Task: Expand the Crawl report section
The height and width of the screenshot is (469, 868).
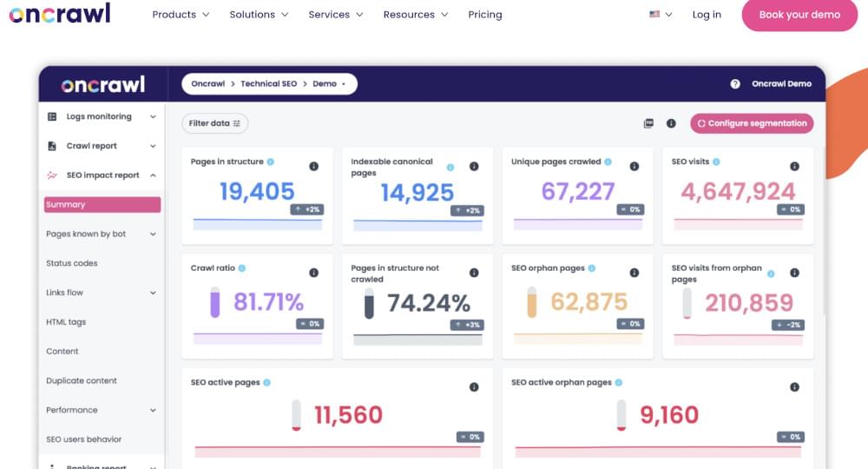Action: coord(153,146)
